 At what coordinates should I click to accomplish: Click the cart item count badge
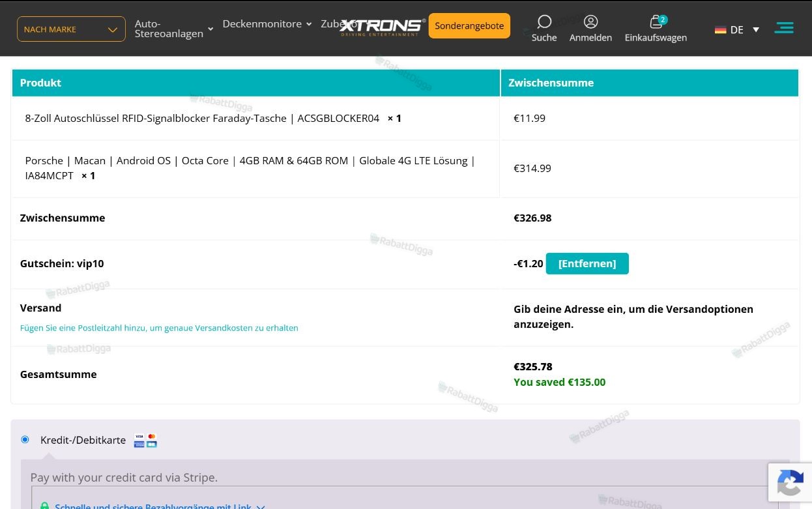click(663, 20)
